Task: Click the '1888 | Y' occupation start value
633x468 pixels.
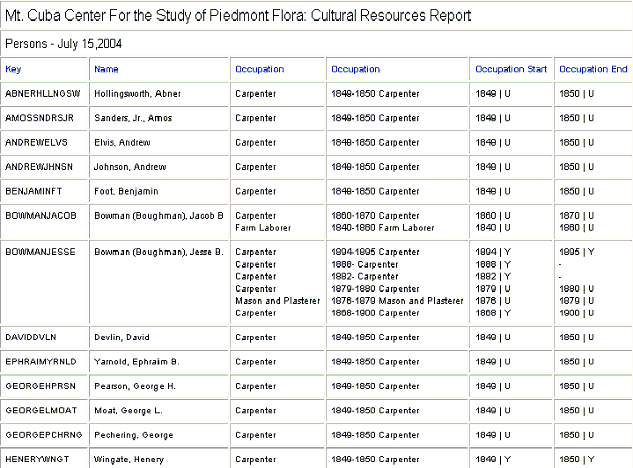Action: tap(493, 264)
